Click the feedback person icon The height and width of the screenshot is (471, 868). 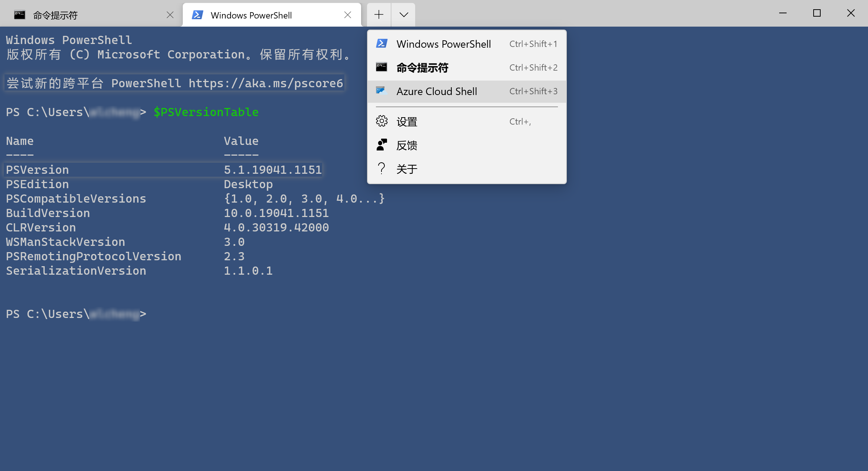coord(381,145)
